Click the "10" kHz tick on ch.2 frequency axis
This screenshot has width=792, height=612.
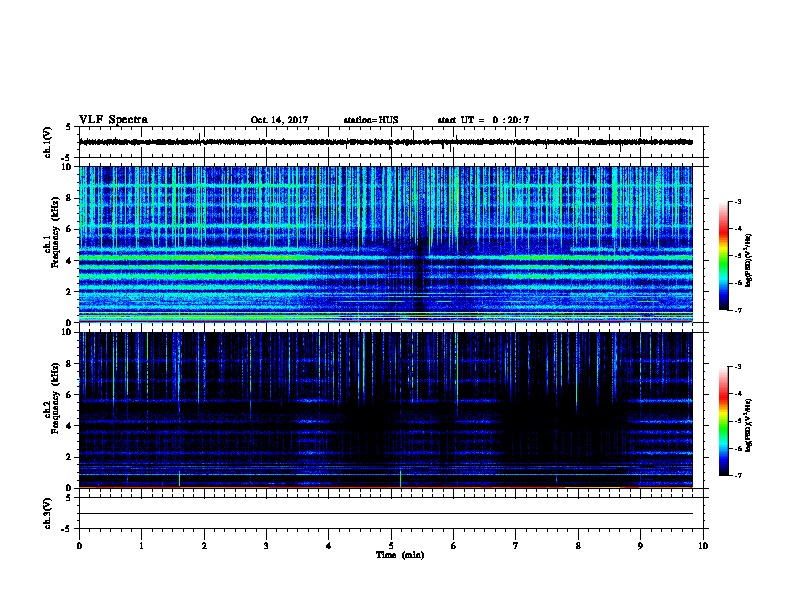tap(67, 332)
